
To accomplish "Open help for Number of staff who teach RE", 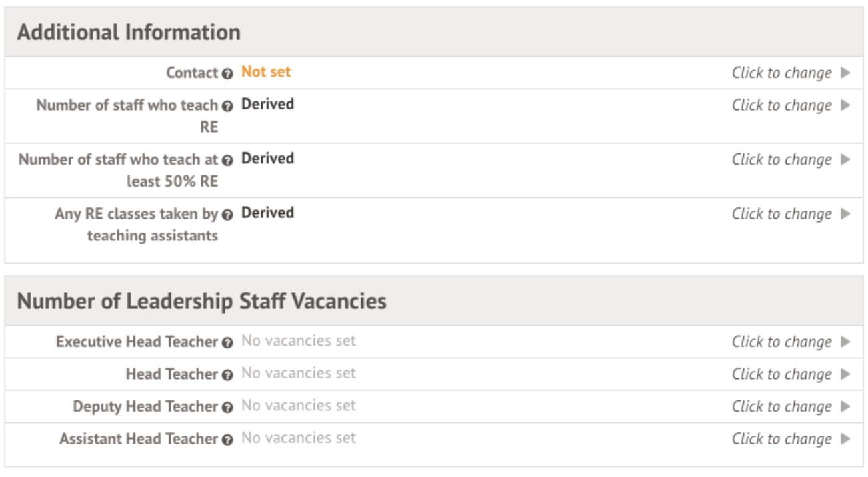I will [228, 106].
